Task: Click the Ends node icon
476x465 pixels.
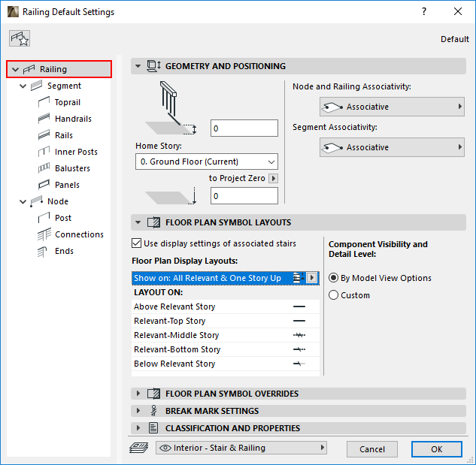Action: coord(43,251)
